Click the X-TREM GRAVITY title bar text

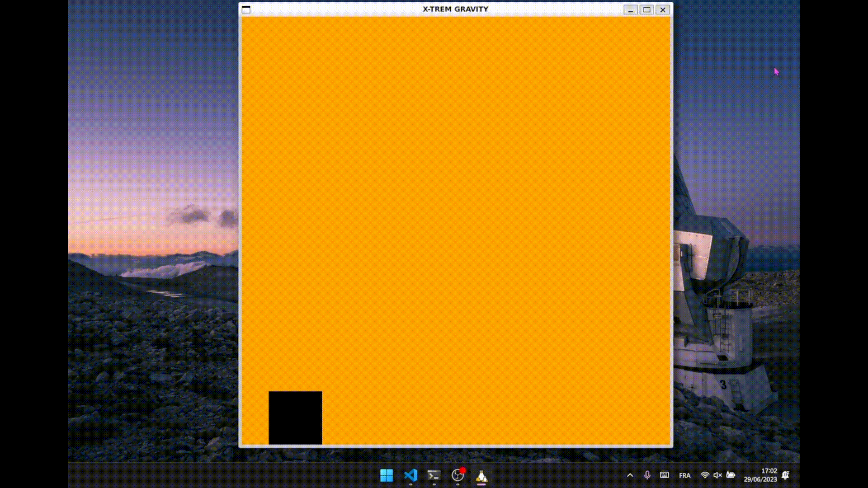pyautogui.click(x=455, y=9)
